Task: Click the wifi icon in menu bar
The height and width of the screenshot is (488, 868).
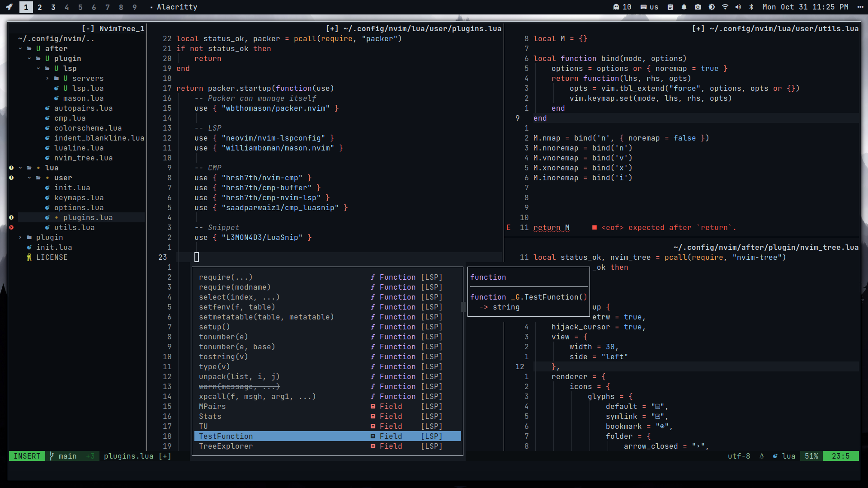Action: coord(726,7)
